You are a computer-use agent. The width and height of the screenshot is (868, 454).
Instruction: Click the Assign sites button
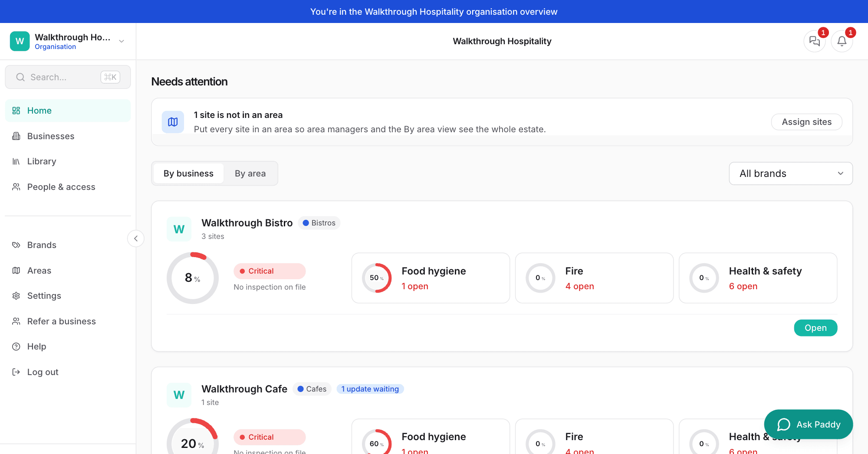(x=806, y=122)
